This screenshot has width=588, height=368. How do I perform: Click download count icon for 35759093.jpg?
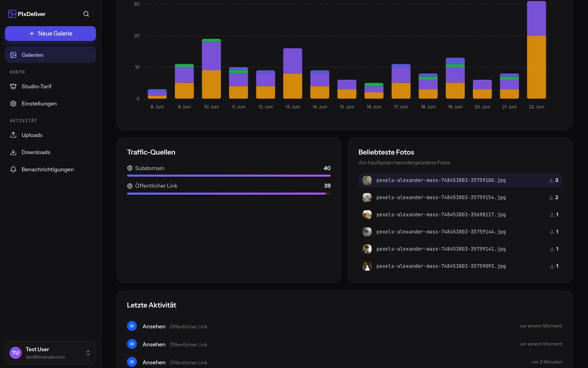[552, 266]
